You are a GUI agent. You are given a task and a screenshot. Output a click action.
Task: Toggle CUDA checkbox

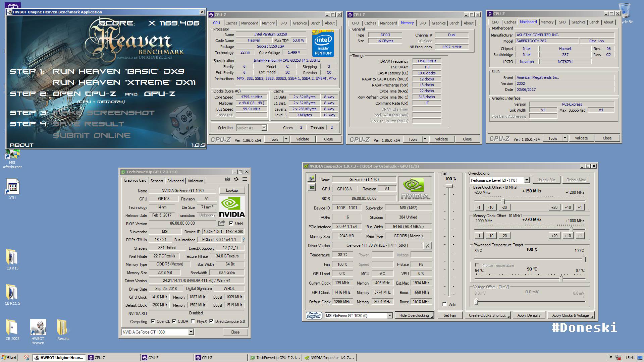tap(174, 321)
